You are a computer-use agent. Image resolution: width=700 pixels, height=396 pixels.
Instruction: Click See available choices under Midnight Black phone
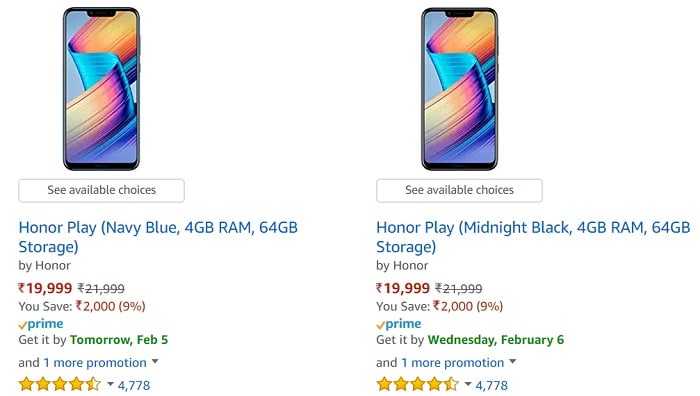459,191
